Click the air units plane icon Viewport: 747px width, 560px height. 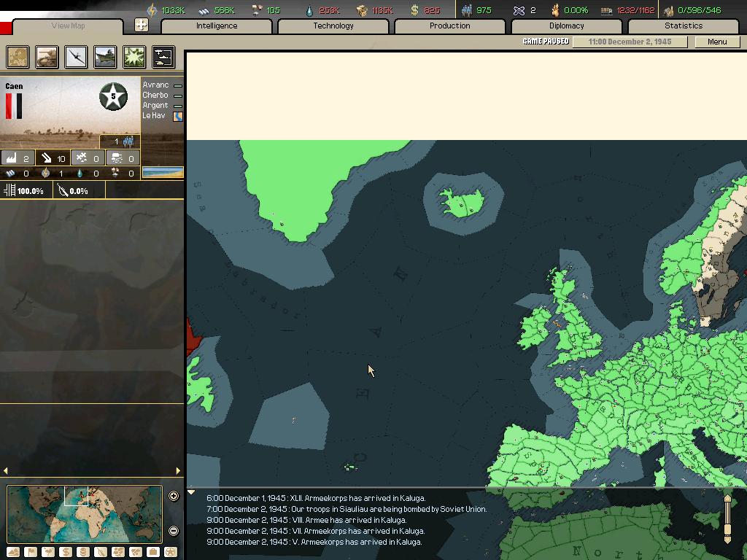click(76, 57)
